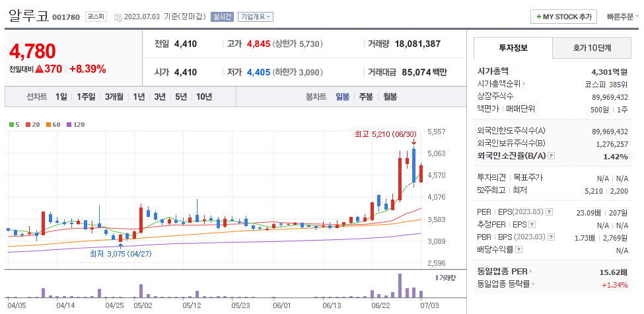Image resolution: width=644 pixels, height=314 pixels.
Task: Open the 빠른주문 dropdown
Action: click(623, 17)
